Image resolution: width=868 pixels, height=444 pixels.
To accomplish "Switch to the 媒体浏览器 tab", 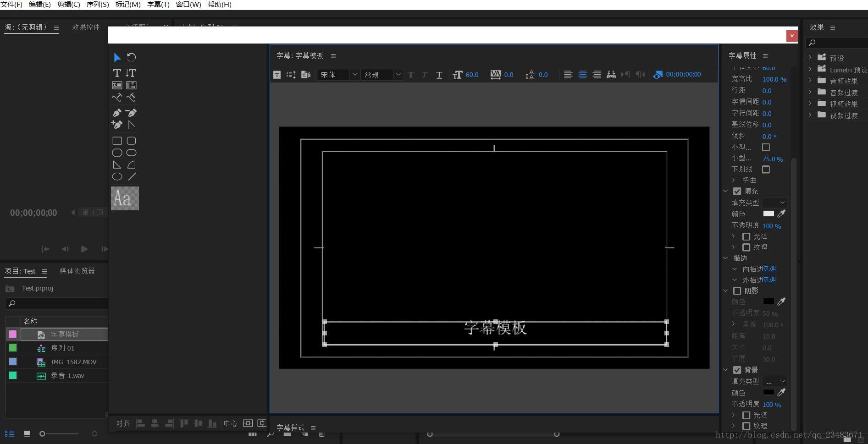I will (x=77, y=271).
